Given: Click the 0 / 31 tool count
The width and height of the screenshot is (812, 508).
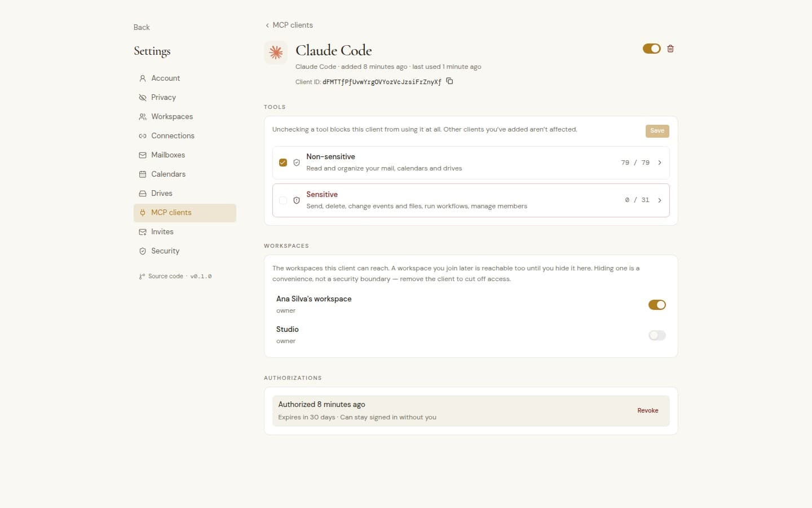Looking at the screenshot, I should tap(637, 200).
